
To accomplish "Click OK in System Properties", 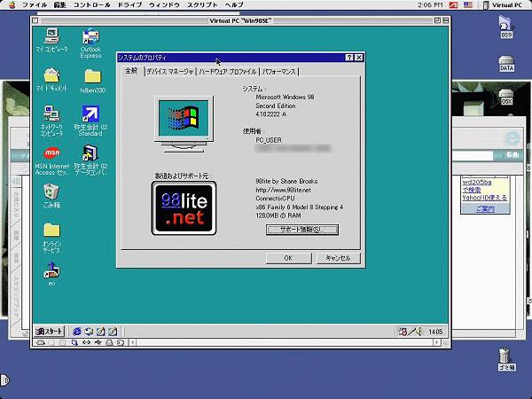I will (288, 258).
